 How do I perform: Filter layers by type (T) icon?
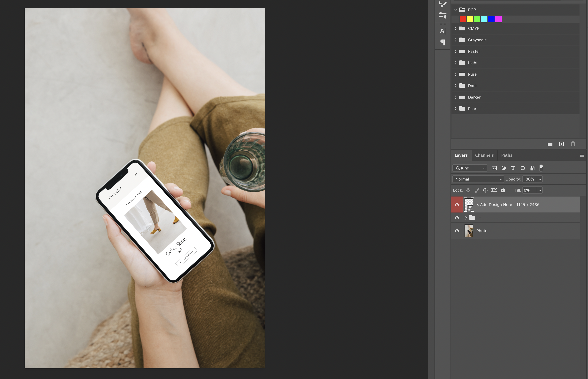coord(513,168)
